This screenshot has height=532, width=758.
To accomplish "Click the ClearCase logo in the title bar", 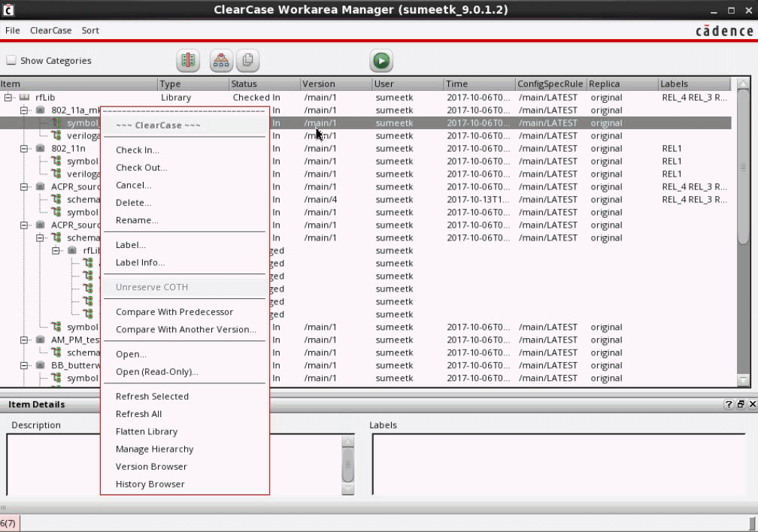I will point(8,10).
